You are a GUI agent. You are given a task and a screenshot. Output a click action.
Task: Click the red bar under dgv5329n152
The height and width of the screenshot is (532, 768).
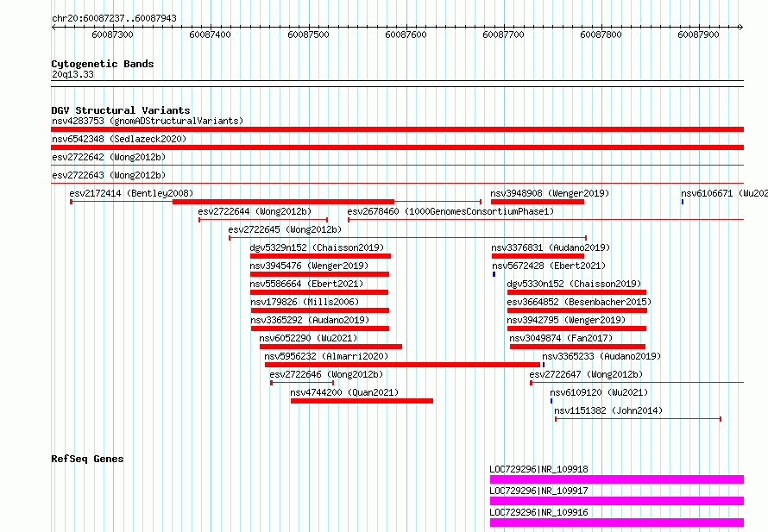[320, 256]
